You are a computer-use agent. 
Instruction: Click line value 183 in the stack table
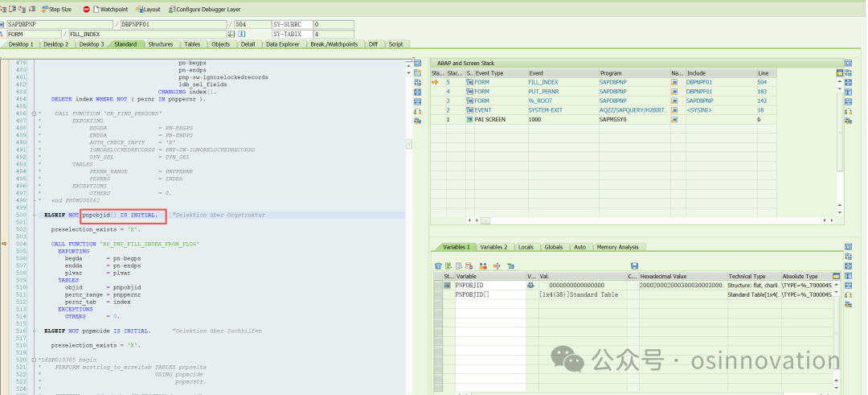(762, 92)
